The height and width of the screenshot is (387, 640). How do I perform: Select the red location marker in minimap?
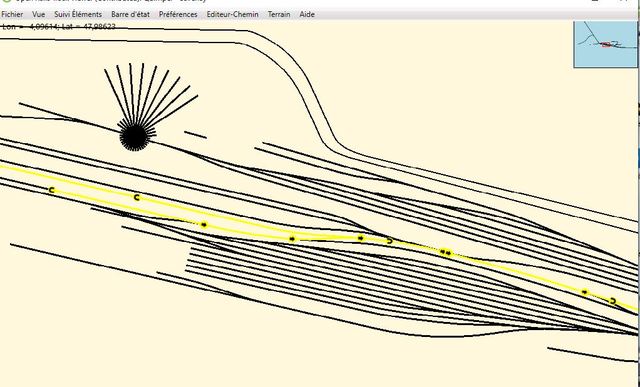(x=607, y=44)
